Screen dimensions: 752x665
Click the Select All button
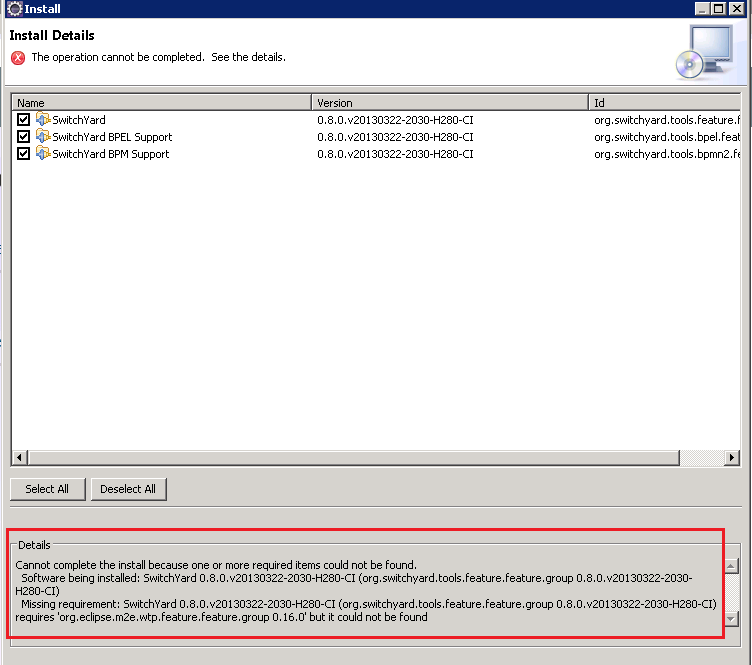pos(47,489)
